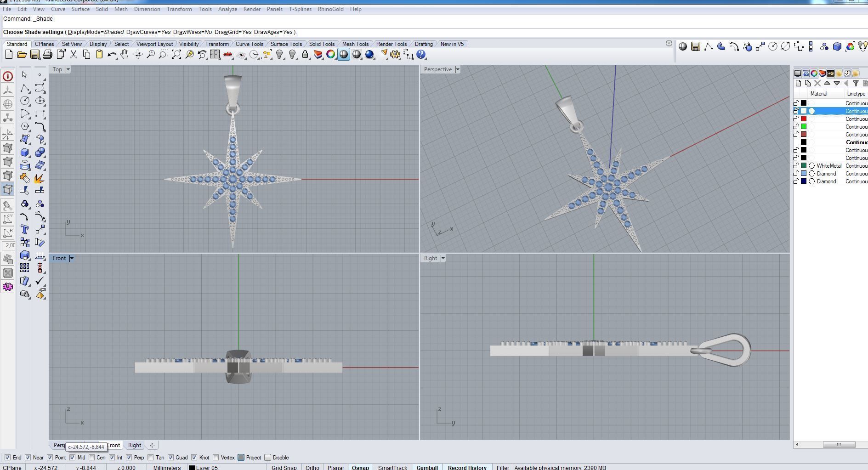Image resolution: width=868 pixels, height=470 pixels.
Task: Enable the Vertex osnap checkbox
Action: coord(216,458)
